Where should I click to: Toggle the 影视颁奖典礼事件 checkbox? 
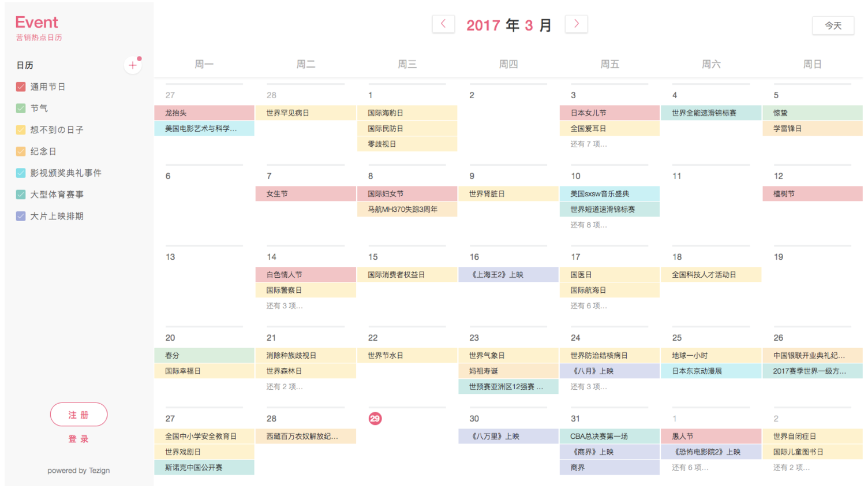[21, 173]
